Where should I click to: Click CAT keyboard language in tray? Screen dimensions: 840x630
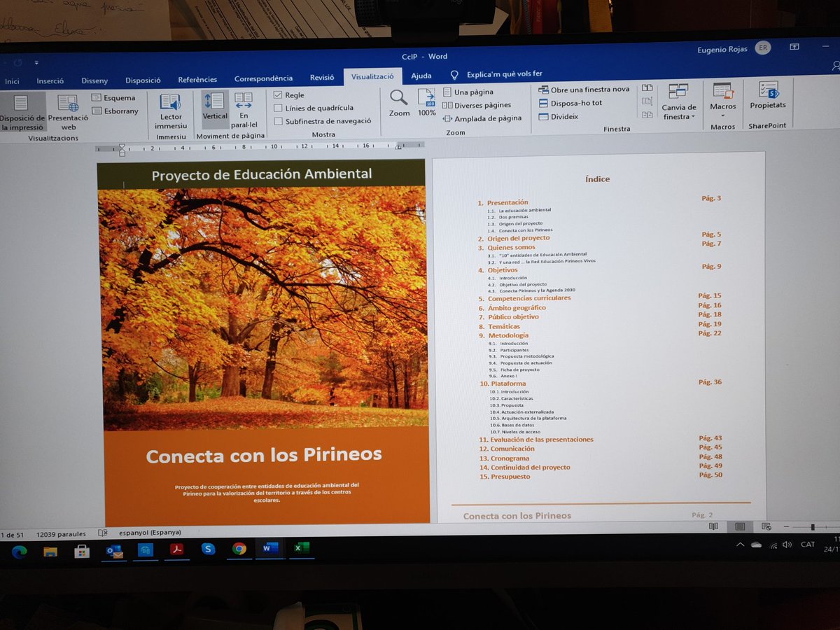point(807,544)
